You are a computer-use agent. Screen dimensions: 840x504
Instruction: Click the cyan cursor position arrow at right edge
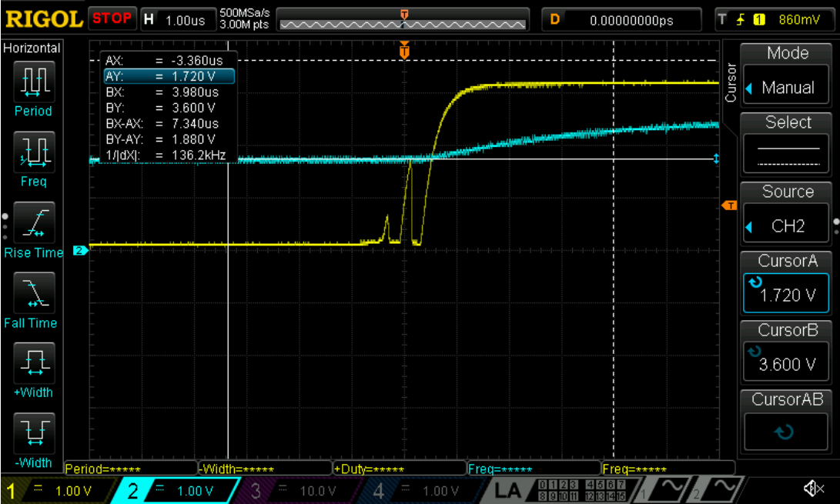717,159
